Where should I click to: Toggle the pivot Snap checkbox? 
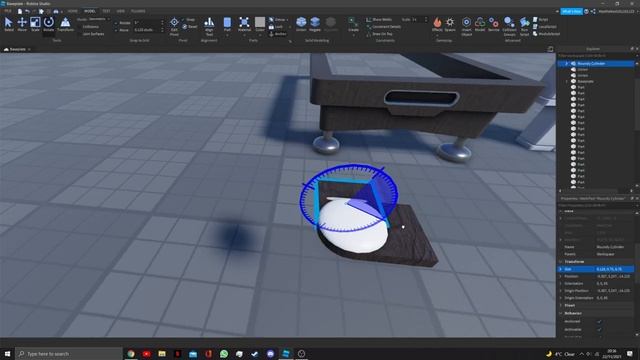[184, 20]
